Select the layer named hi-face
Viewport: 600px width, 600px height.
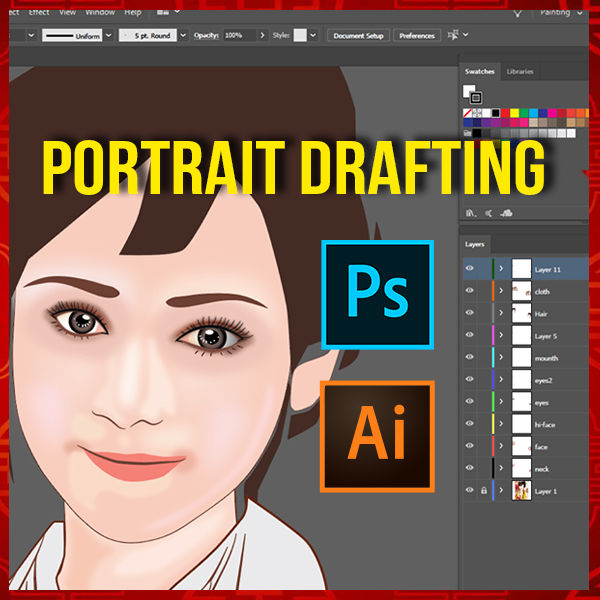coord(545,425)
